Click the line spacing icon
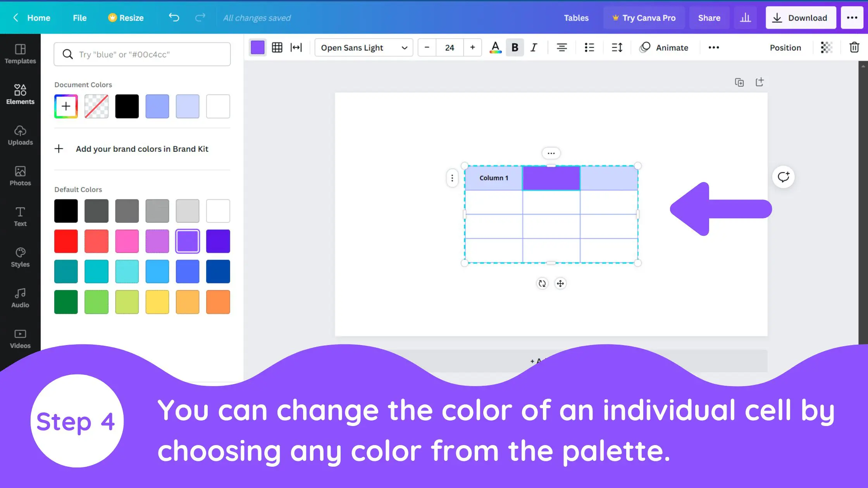Screen dimensions: 868x488 pos(617,48)
